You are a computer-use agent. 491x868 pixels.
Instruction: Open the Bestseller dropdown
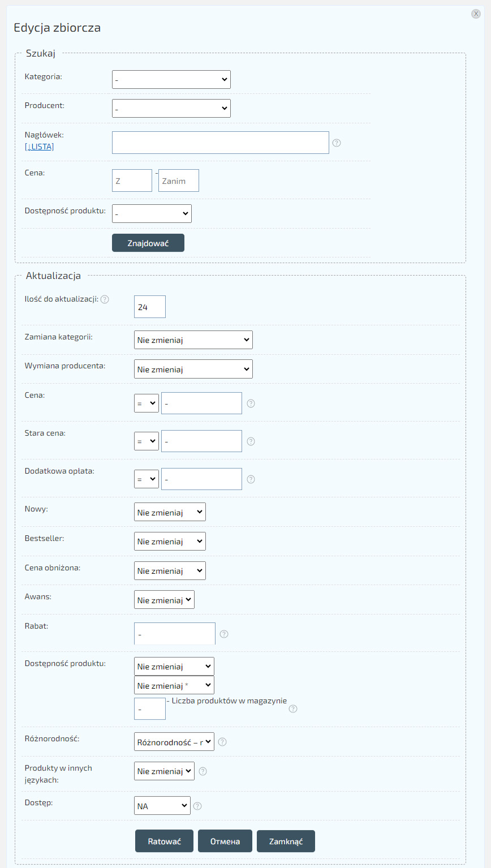170,542
